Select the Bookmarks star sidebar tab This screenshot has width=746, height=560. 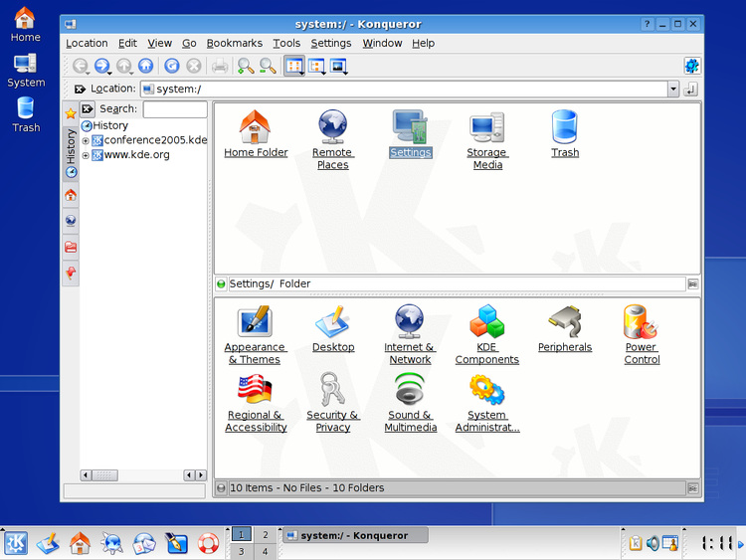[x=71, y=113]
